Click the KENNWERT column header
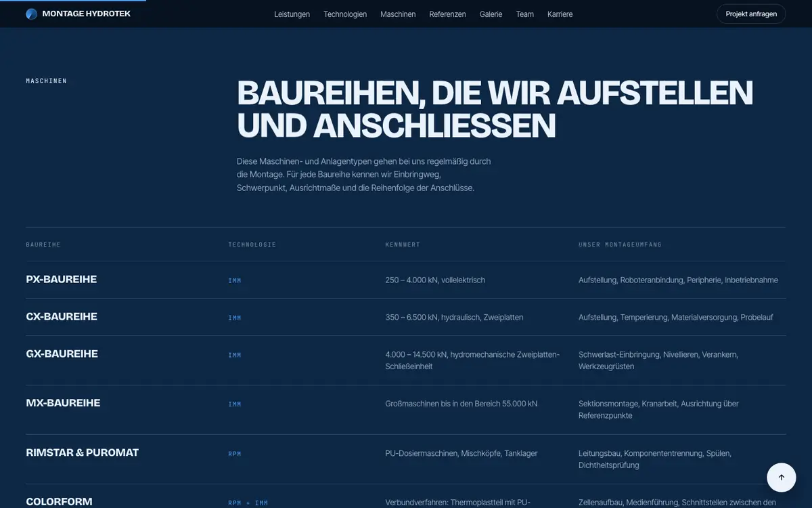This screenshot has height=508, width=812. click(403, 245)
